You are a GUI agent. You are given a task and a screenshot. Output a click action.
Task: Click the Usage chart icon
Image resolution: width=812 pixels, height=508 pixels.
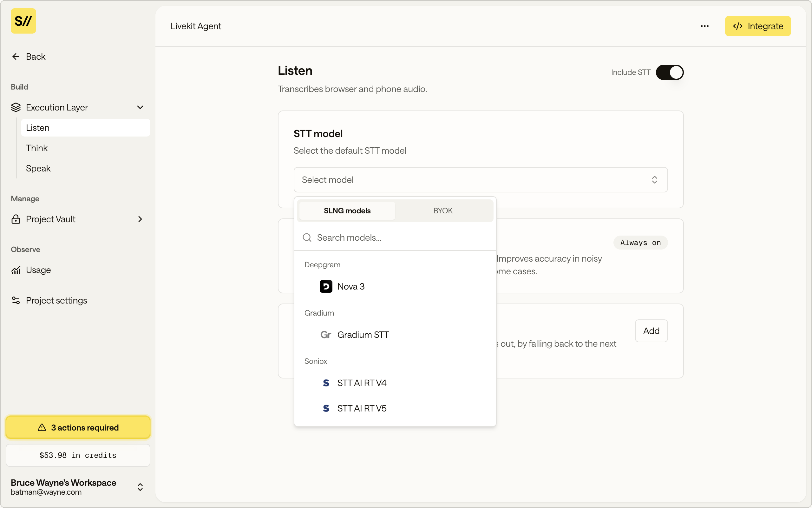(x=16, y=270)
